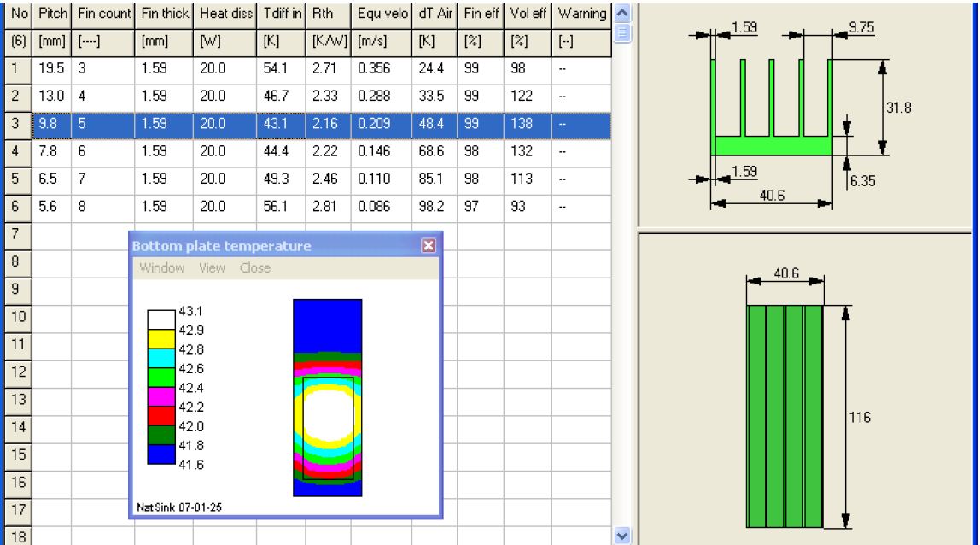Click the NatSink 07-01-25 footer text

(179, 507)
